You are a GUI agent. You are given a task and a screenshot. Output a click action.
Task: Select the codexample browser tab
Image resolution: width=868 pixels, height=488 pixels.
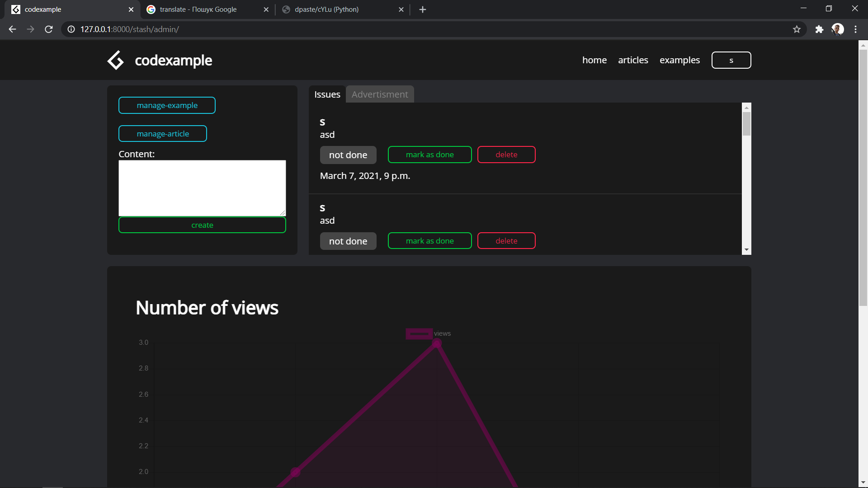coord(72,9)
